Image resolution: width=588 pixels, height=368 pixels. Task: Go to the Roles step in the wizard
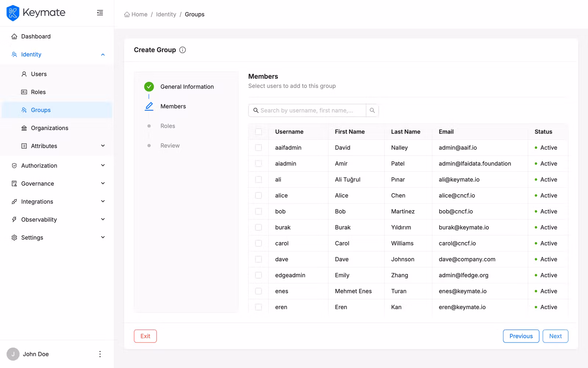pyautogui.click(x=168, y=126)
